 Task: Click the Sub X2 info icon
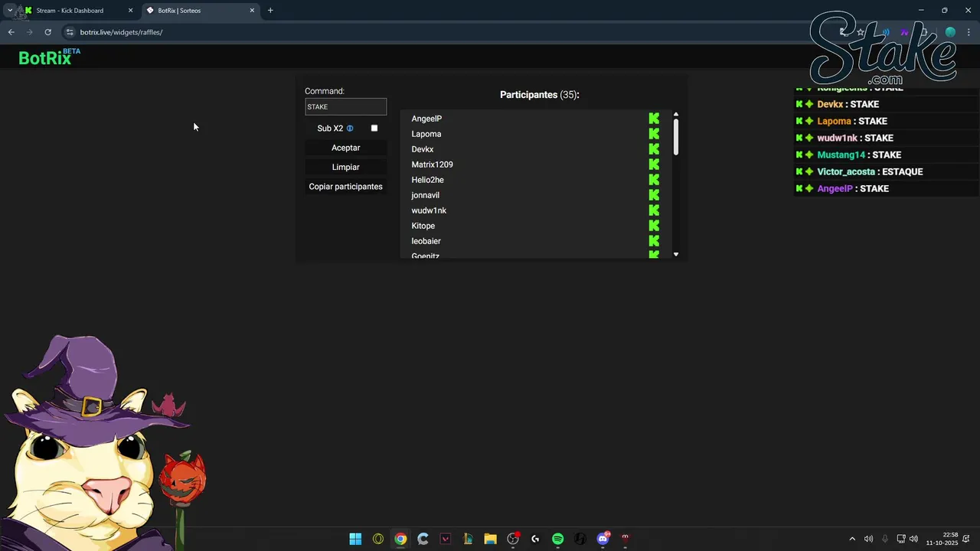(x=350, y=129)
